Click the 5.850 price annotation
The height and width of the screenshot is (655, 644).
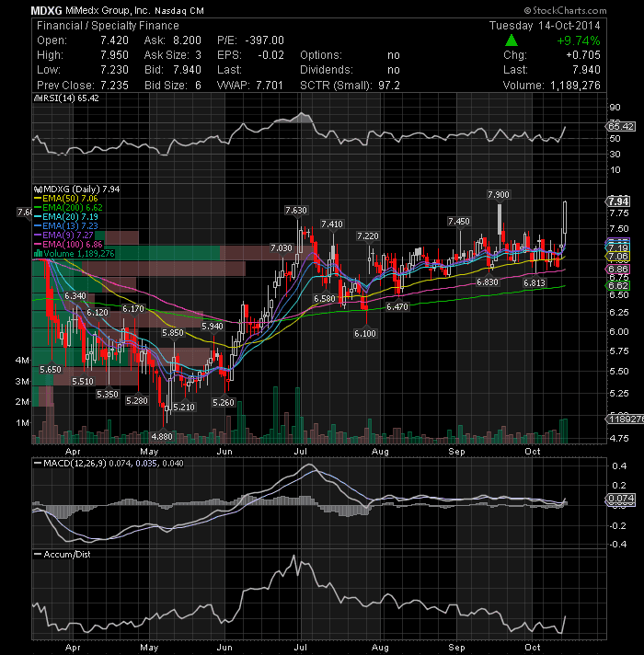173,333
